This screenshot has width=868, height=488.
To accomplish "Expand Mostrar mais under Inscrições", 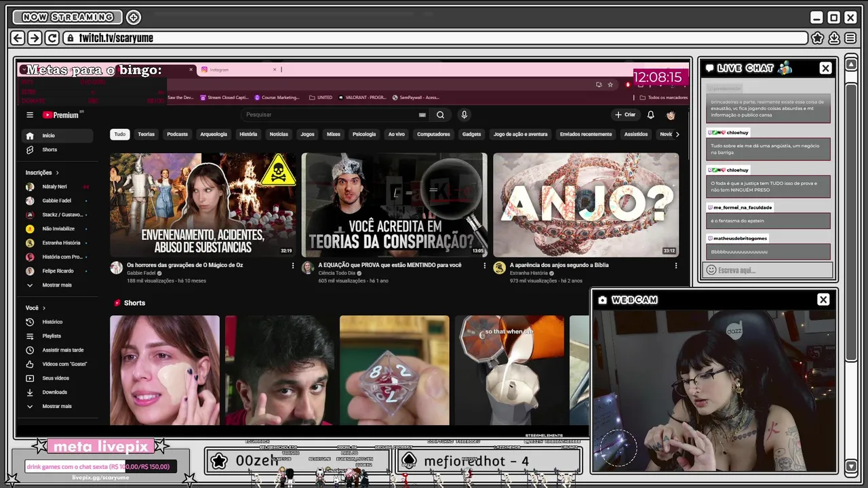I will (x=56, y=285).
